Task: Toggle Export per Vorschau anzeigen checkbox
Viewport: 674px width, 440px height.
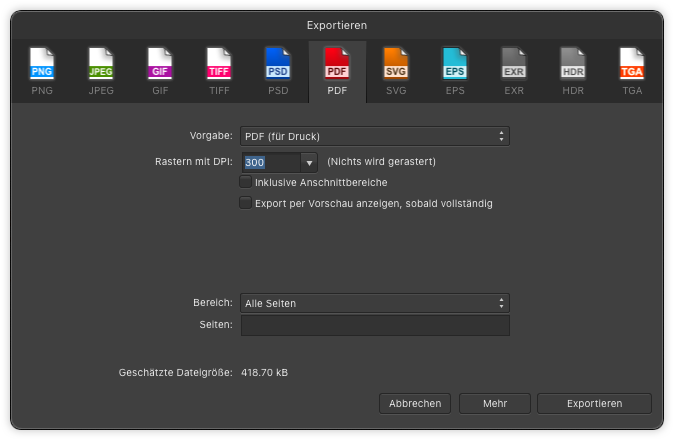Action: (245, 203)
